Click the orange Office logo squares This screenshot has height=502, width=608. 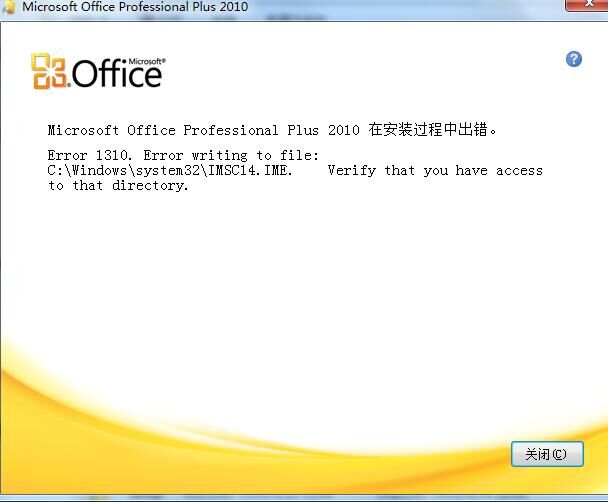coord(49,71)
